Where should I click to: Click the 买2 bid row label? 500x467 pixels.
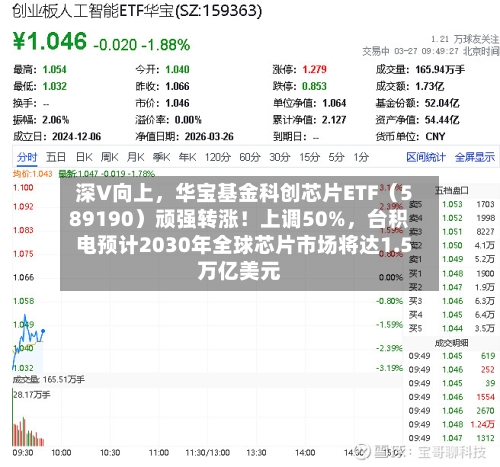(415, 287)
